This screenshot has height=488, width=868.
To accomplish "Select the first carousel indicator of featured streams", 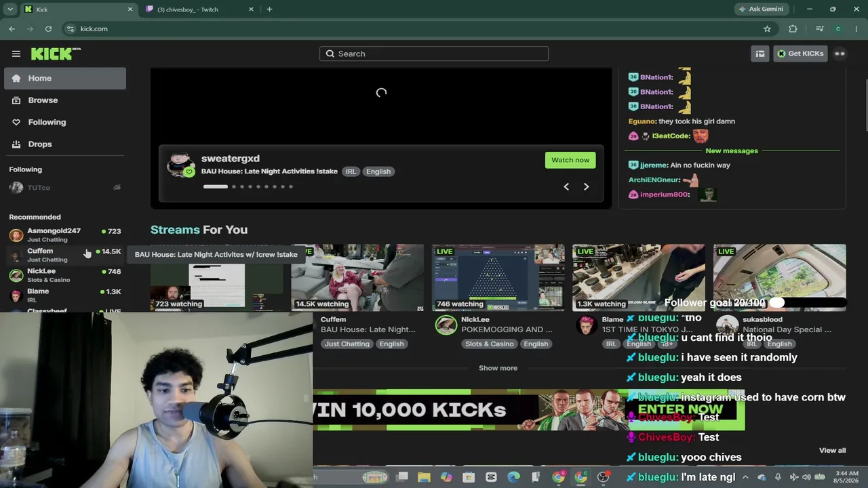I will coord(216,186).
